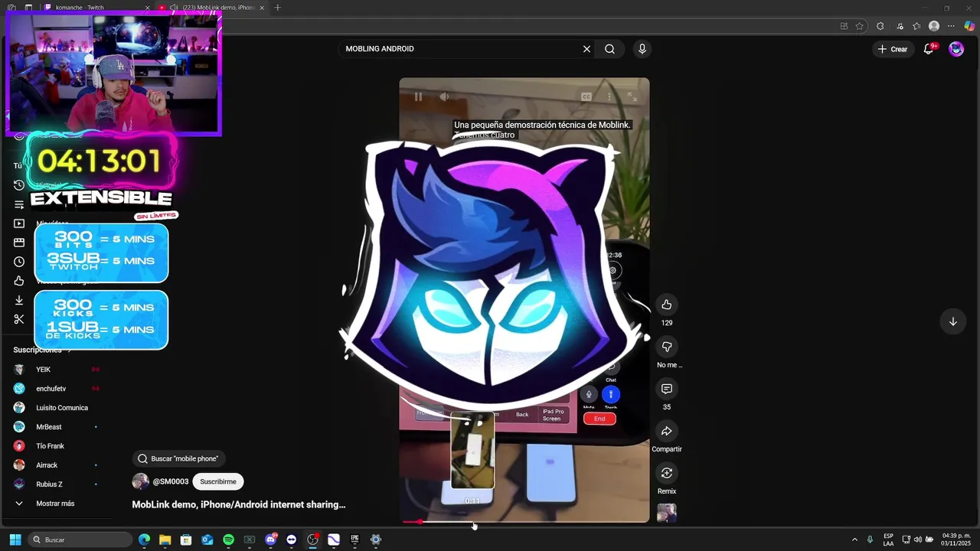Open File Explorer from the taskbar

[x=165, y=540]
